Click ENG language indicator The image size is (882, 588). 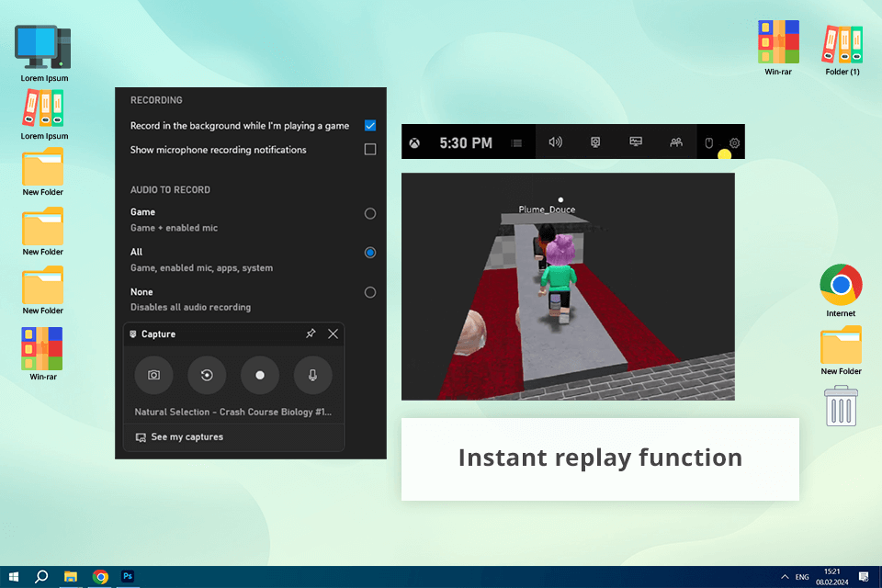point(802,577)
